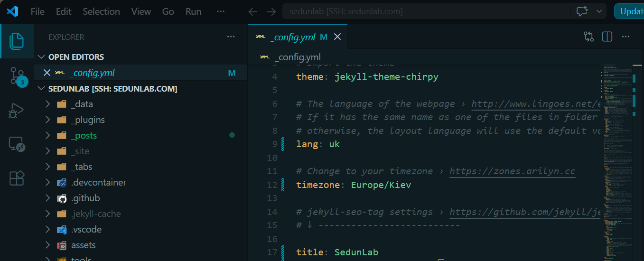Expand the _data folder
Viewport: 644px width, 261px height.
point(47,104)
